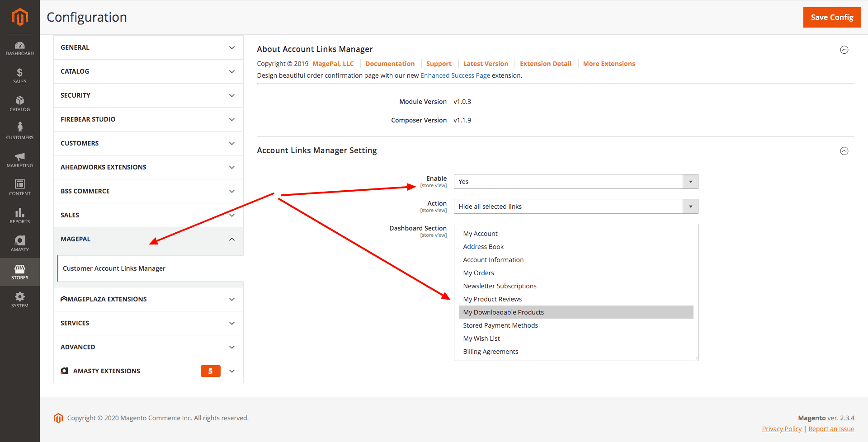Click the Privacy Policy link in the footer

tap(782, 428)
